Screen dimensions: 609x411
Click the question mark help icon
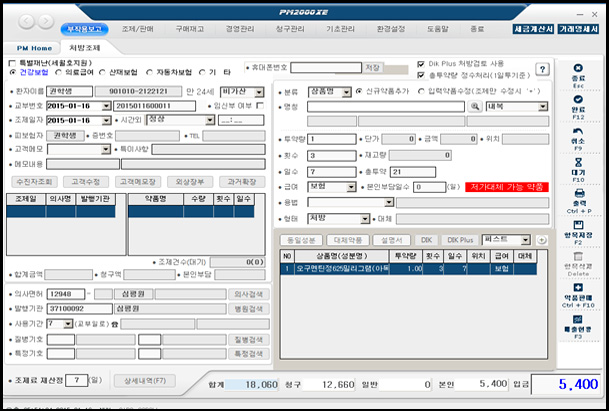(x=542, y=70)
